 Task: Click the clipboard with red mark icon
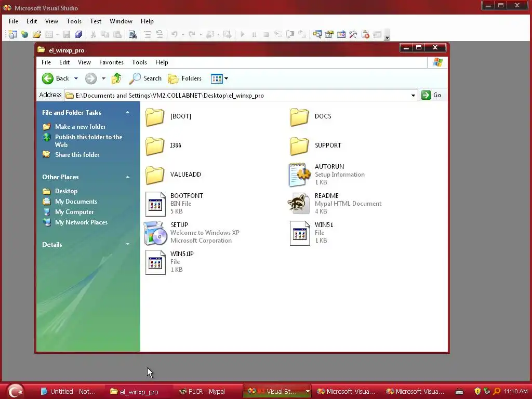click(365, 34)
